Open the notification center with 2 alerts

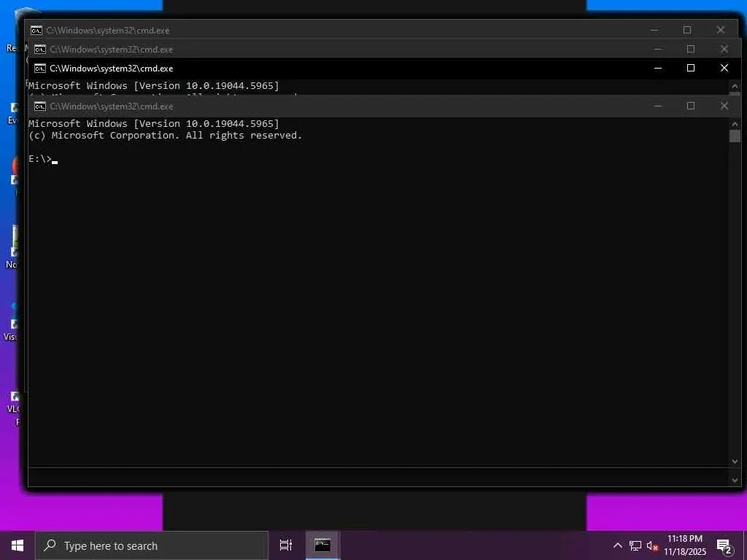tap(724, 546)
